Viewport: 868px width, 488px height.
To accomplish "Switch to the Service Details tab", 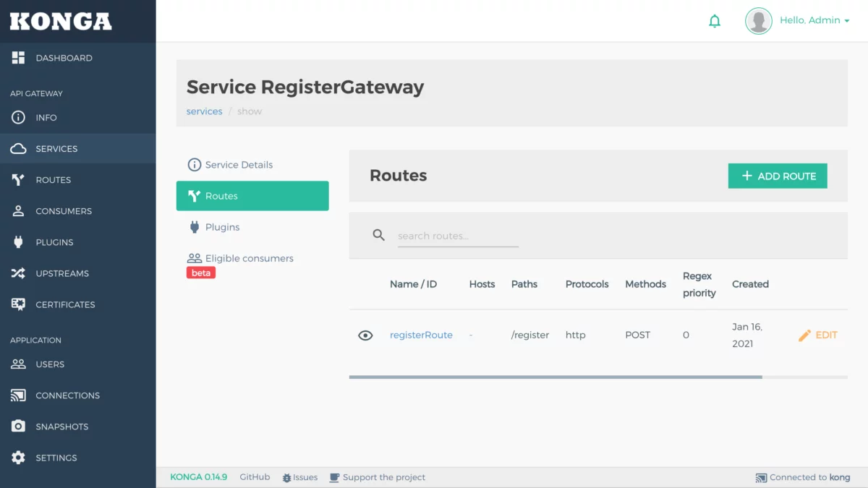I will (239, 165).
